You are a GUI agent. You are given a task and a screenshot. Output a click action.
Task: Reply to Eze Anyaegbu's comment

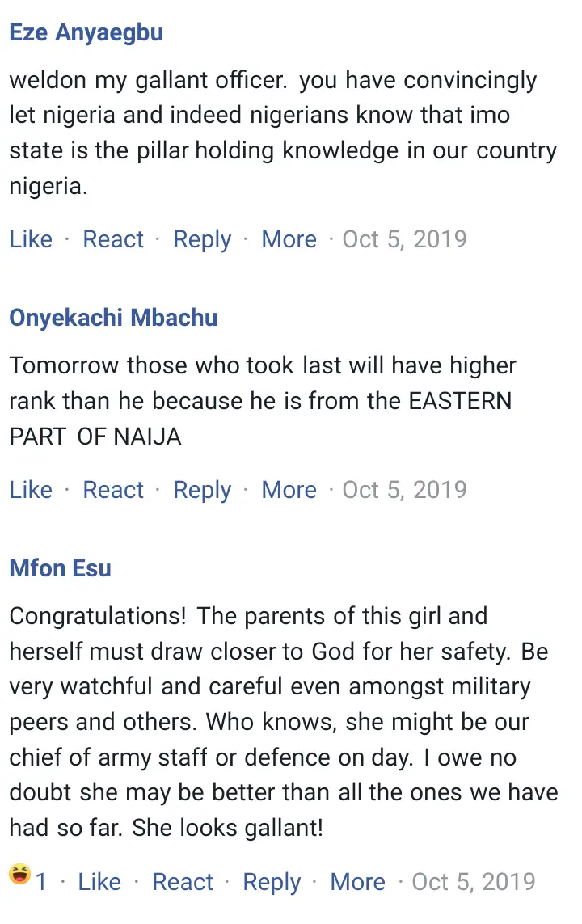(202, 239)
